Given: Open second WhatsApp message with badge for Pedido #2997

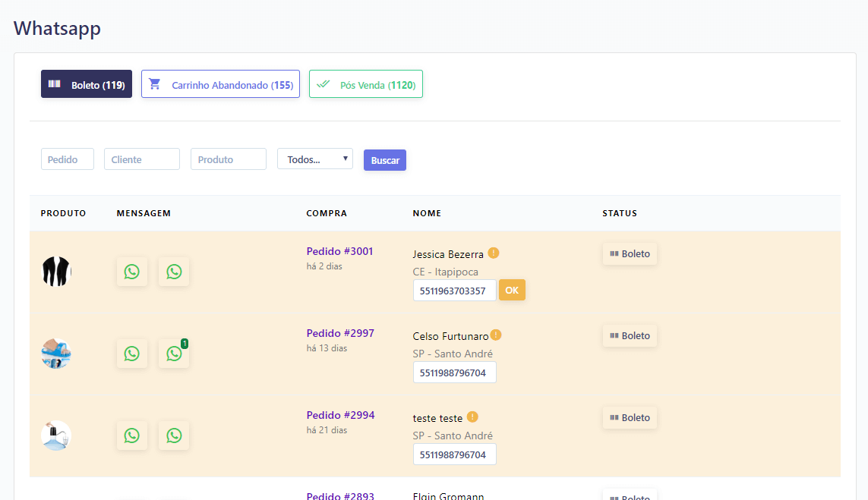Looking at the screenshot, I should (x=174, y=354).
